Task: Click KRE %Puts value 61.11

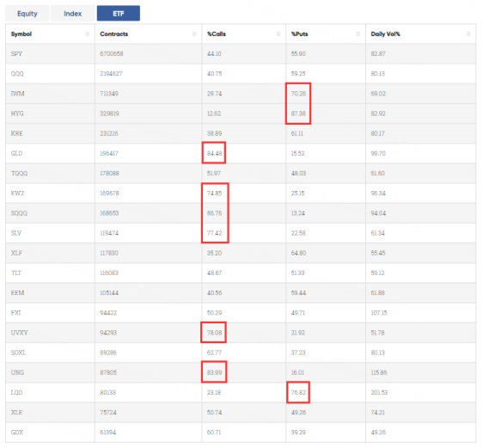Action: (297, 134)
